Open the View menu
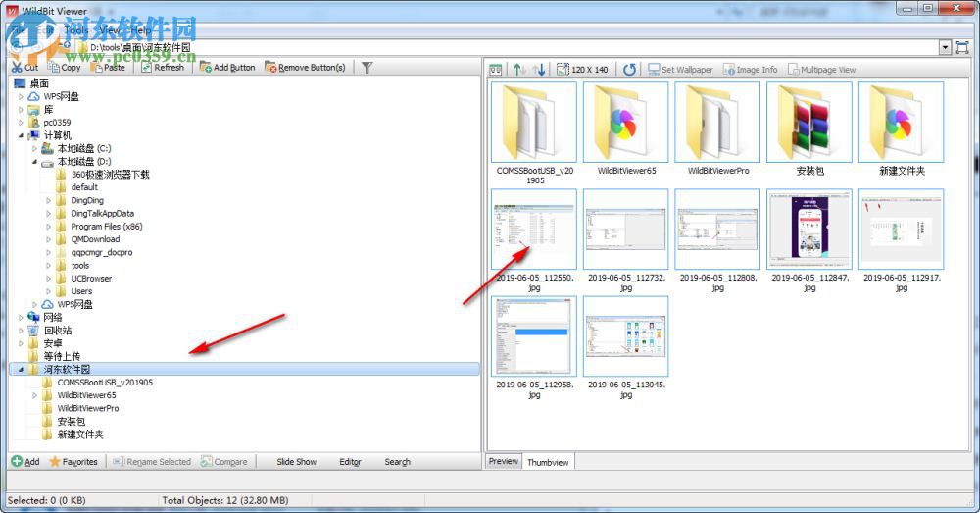This screenshot has height=513, width=980. 109,29
